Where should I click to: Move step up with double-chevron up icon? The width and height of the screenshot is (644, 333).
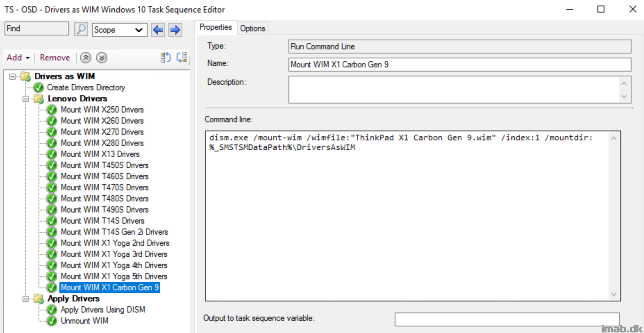click(86, 58)
